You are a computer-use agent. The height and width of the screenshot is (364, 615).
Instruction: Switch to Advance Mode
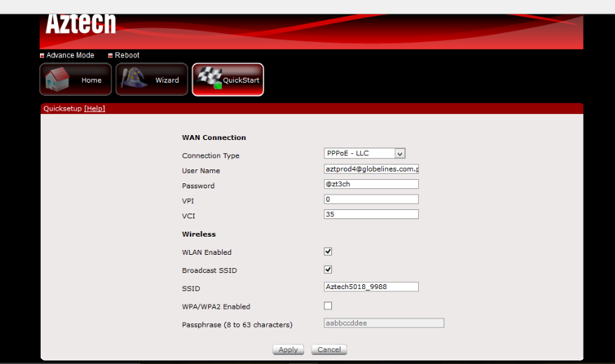70,55
